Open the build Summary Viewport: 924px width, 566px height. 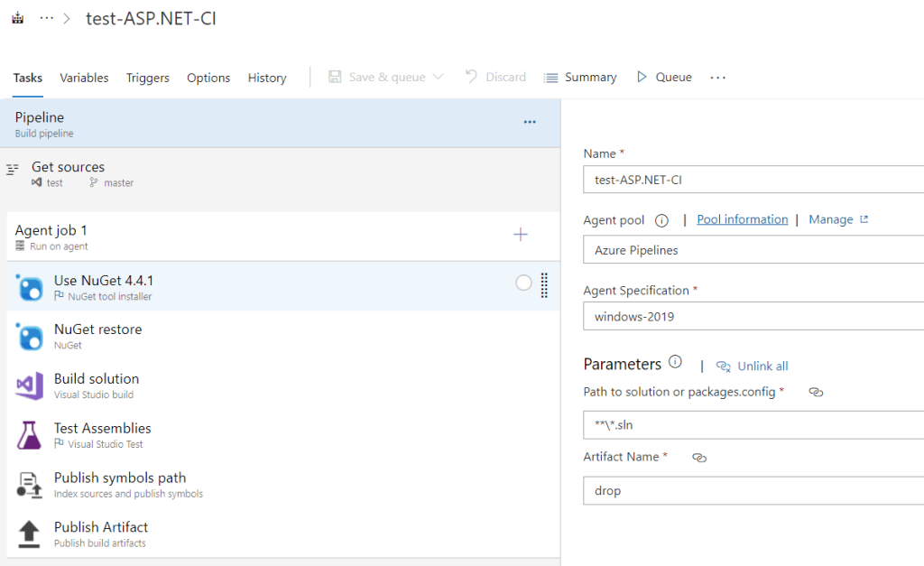pos(580,78)
